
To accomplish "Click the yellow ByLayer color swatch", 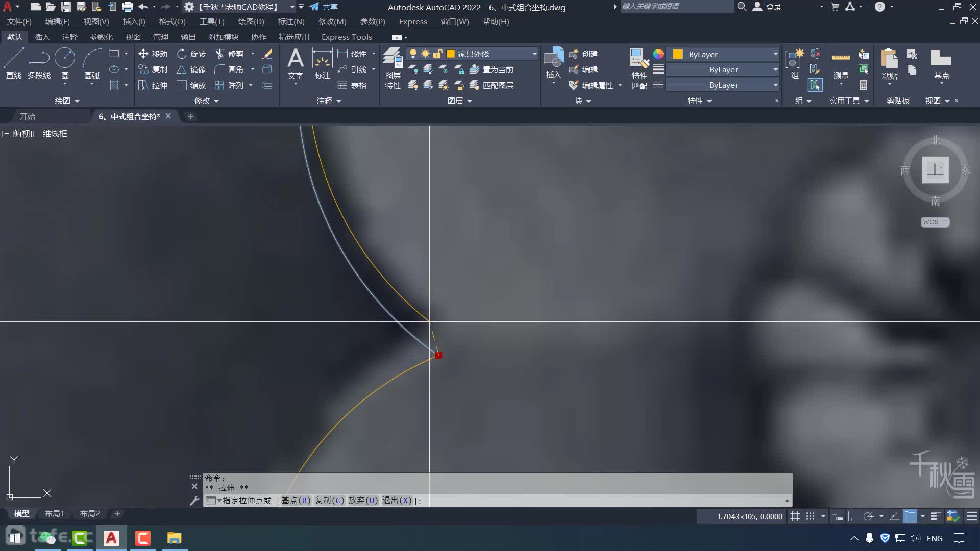I will tap(678, 54).
